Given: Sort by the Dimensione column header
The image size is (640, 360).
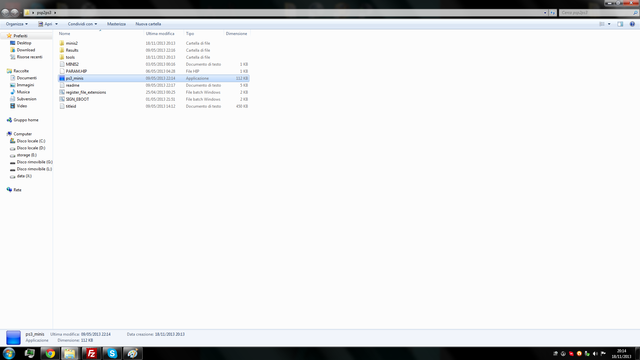Looking at the screenshot, I should pyautogui.click(x=236, y=33).
